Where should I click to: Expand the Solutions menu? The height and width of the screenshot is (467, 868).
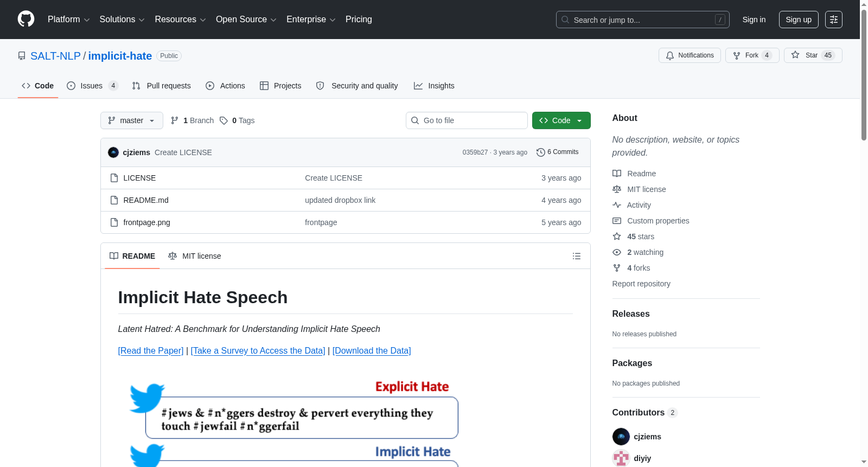click(122, 20)
